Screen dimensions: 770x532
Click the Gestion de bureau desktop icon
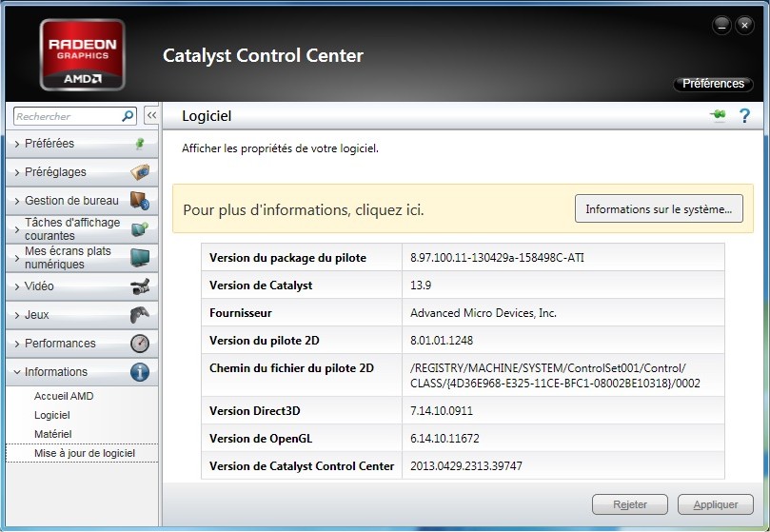[x=140, y=201]
